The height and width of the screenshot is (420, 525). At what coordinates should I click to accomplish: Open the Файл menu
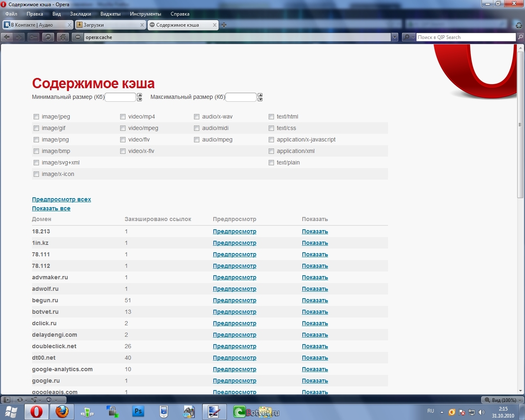(x=11, y=14)
